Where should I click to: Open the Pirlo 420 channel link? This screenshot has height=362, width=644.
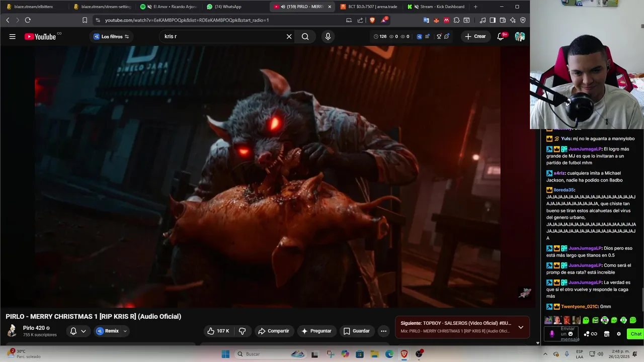[34, 328]
